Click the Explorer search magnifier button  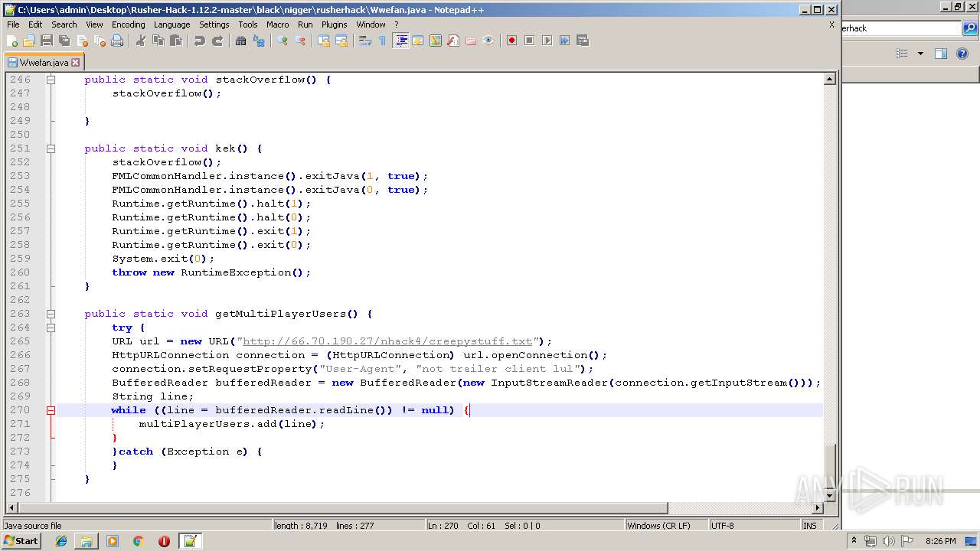point(970,28)
